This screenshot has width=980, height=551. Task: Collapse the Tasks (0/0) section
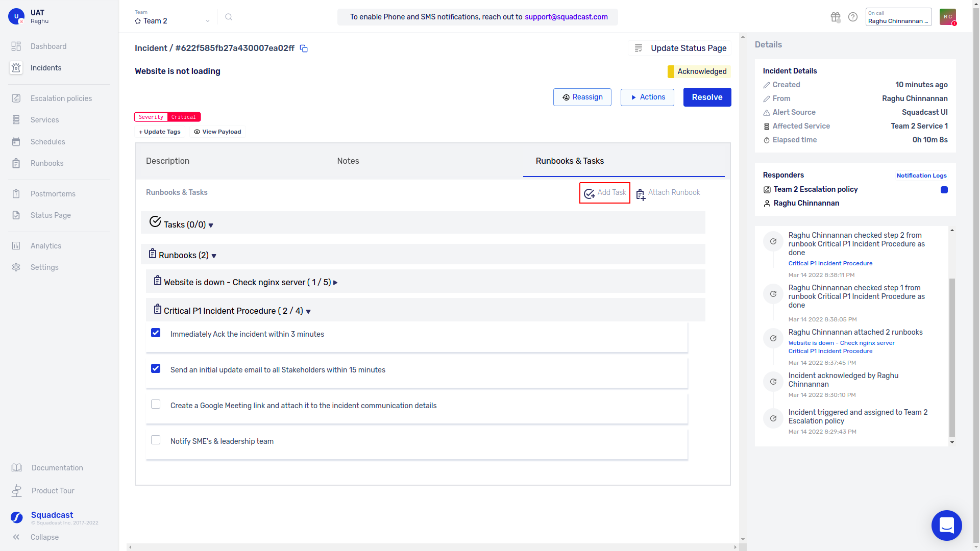211,226
